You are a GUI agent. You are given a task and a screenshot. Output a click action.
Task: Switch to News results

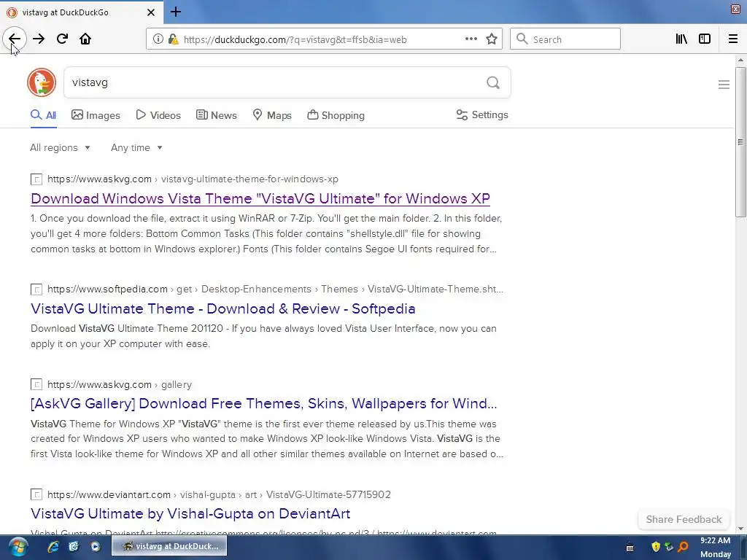tap(217, 115)
